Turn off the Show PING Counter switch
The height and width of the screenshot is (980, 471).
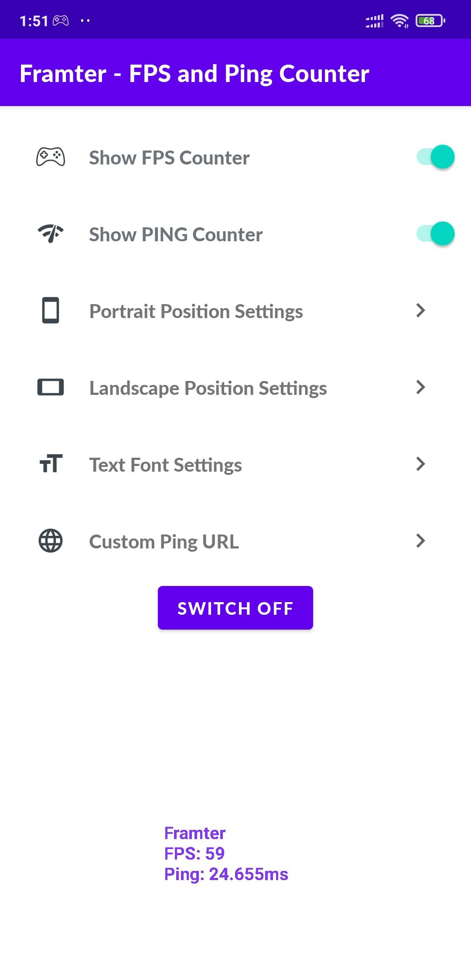tap(435, 233)
